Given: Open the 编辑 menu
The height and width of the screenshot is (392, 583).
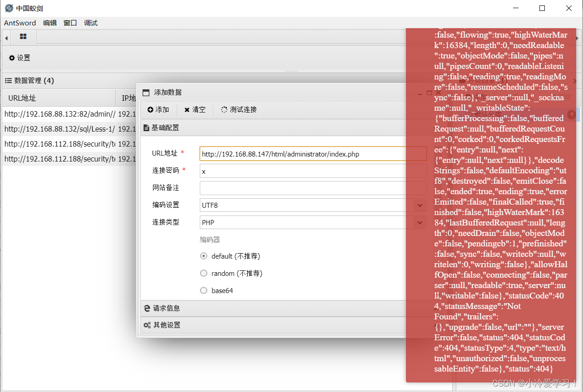Looking at the screenshot, I should [x=50, y=23].
